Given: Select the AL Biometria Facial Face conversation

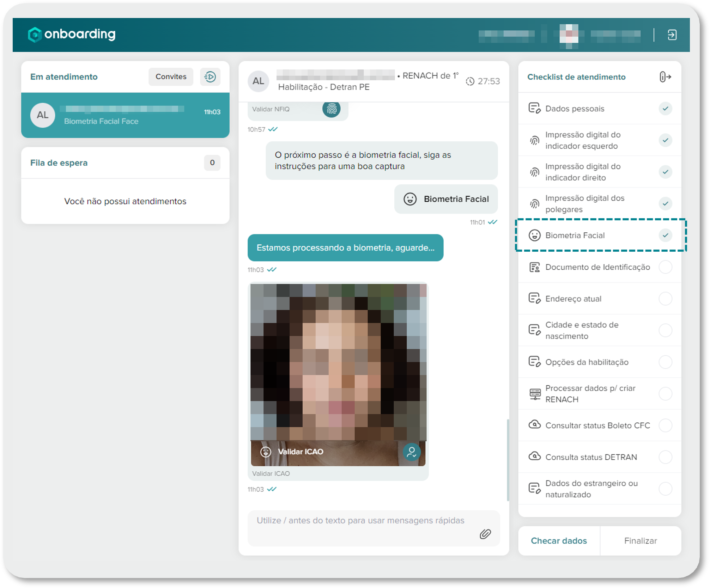Looking at the screenshot, I should click(x=125, y=115).
